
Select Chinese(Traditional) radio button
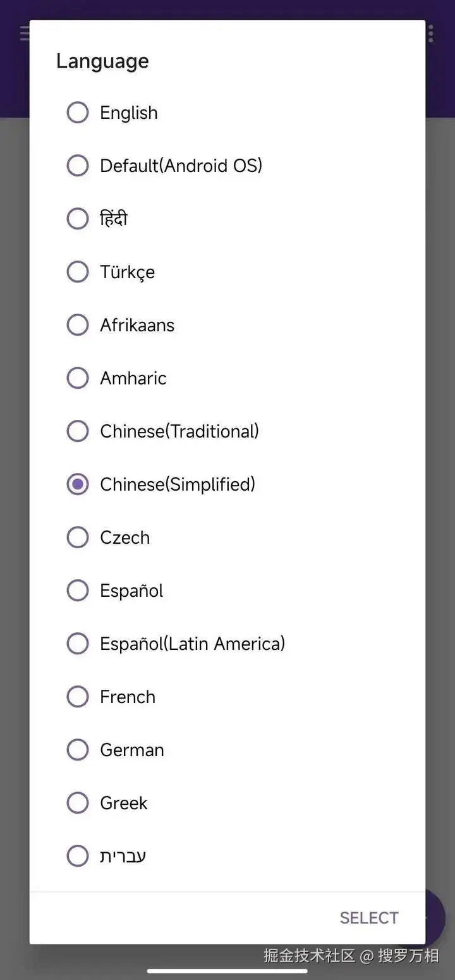[78, 431]
